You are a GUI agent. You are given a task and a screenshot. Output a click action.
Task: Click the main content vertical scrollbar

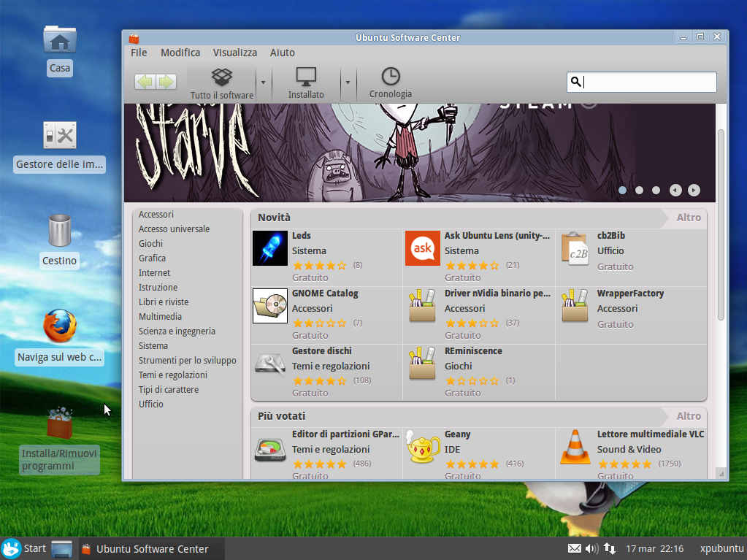pos(721,224)
